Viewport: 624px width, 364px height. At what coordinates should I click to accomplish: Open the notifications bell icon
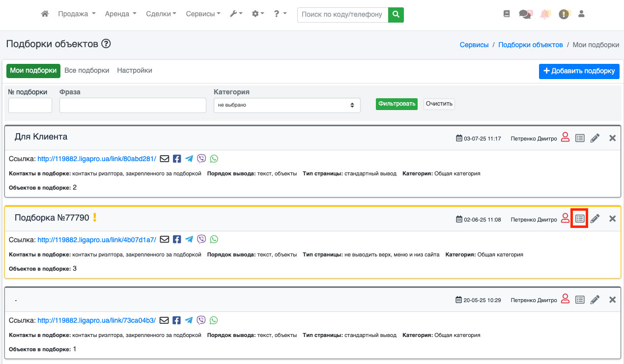pyautogui.click(x=544, y=14)
